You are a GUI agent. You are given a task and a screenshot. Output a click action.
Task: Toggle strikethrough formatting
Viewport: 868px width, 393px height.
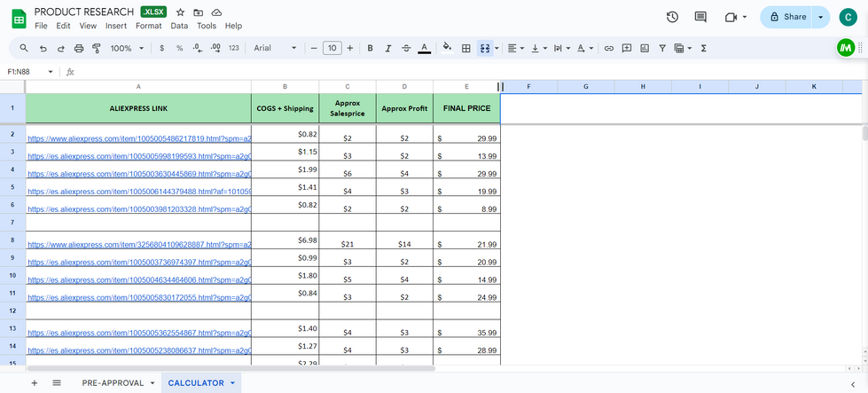[x=406, y=48]
